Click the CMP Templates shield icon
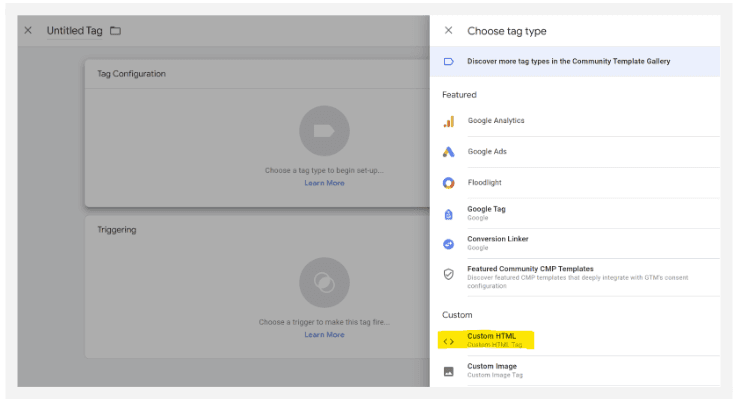This screenshot has height=404, width=737. [x=449, y=274]
